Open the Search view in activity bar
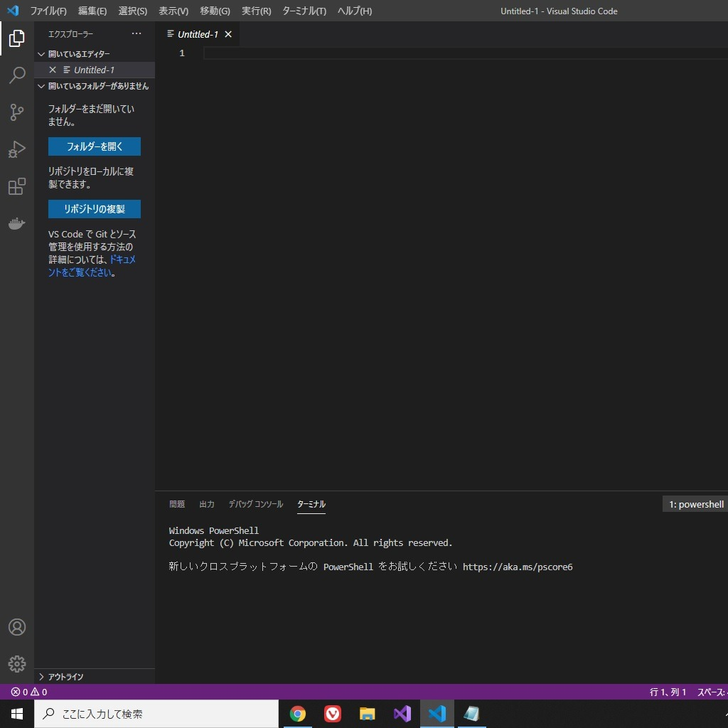728x728 pixels. pos(17,75)
